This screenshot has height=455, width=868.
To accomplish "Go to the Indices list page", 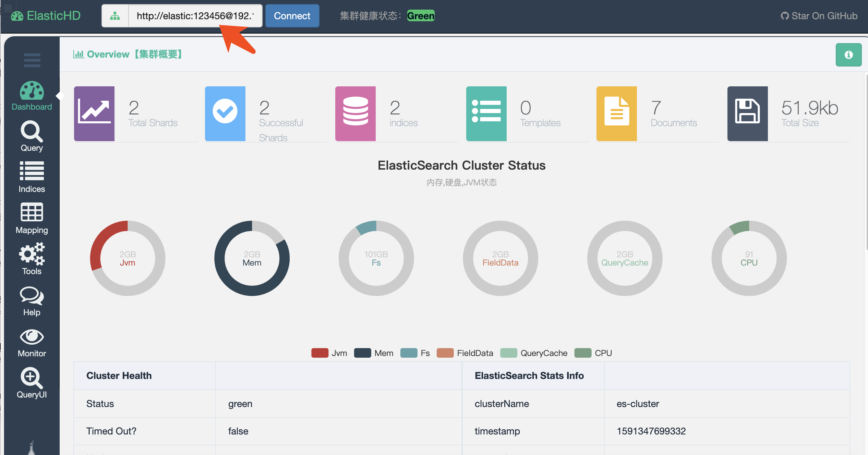I will [32, 177].
